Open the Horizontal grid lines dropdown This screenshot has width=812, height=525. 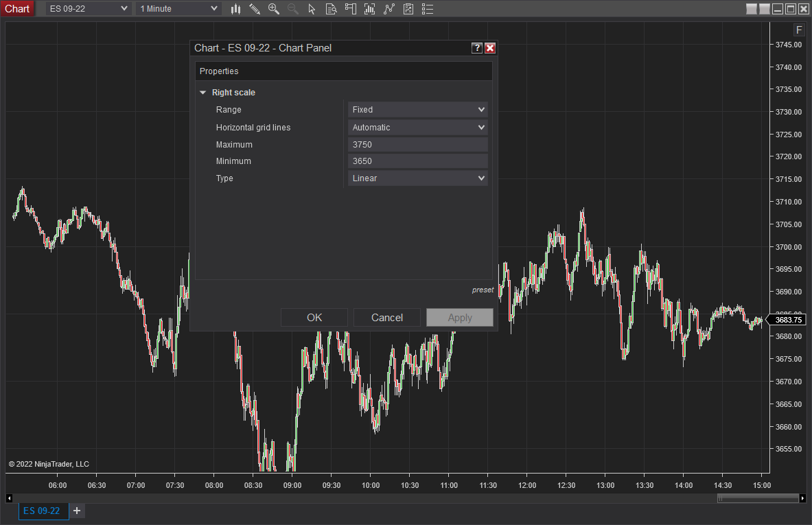417,128
